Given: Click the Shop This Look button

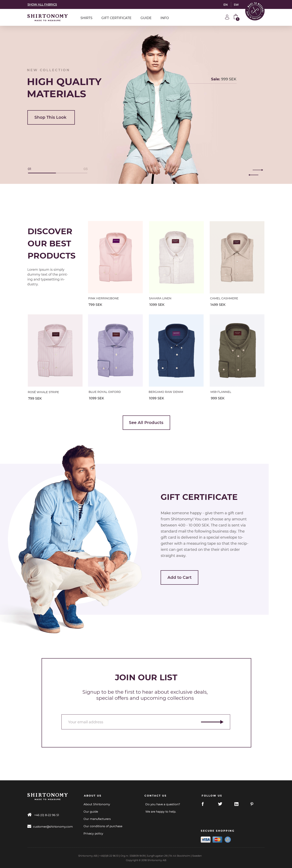Looking at the screenshot, I should (x=51, y=117).
